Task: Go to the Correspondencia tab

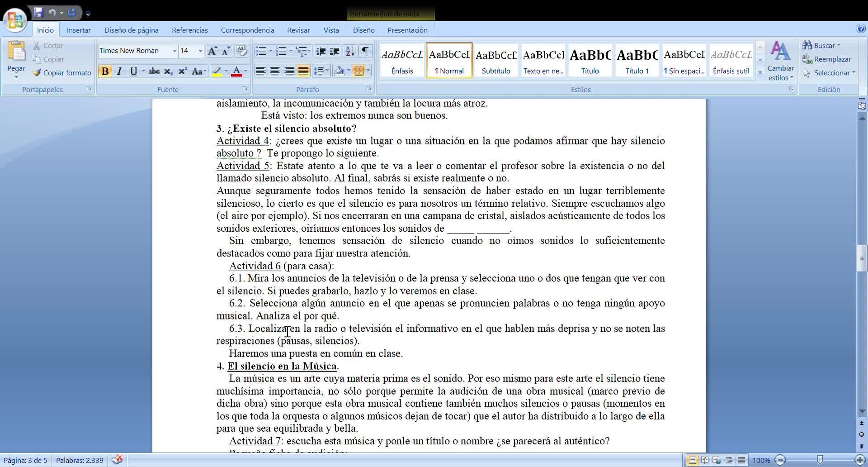Action: pos(248,30)
